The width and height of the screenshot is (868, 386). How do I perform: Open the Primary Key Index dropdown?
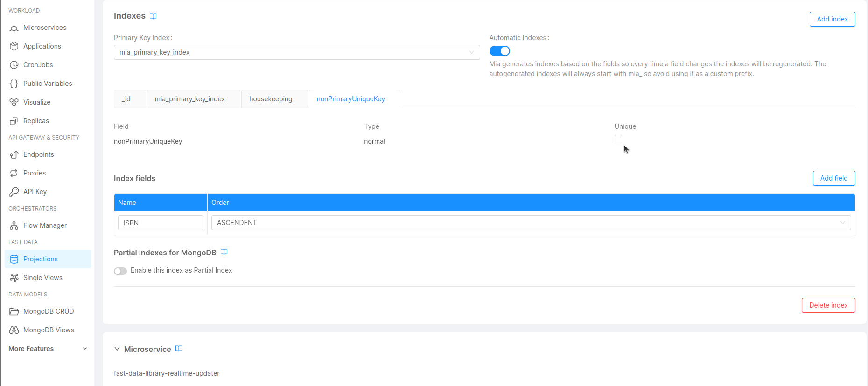[x=297, y=52]
